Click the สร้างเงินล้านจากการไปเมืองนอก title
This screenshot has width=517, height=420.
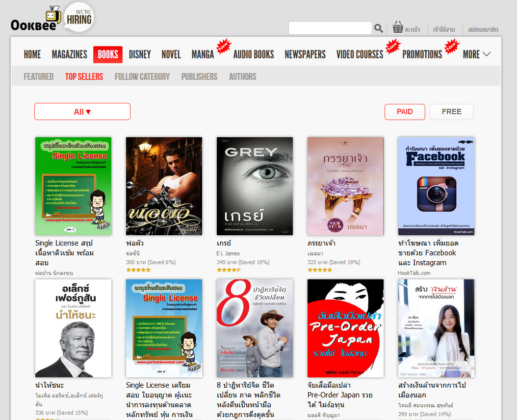click(432, 390)
